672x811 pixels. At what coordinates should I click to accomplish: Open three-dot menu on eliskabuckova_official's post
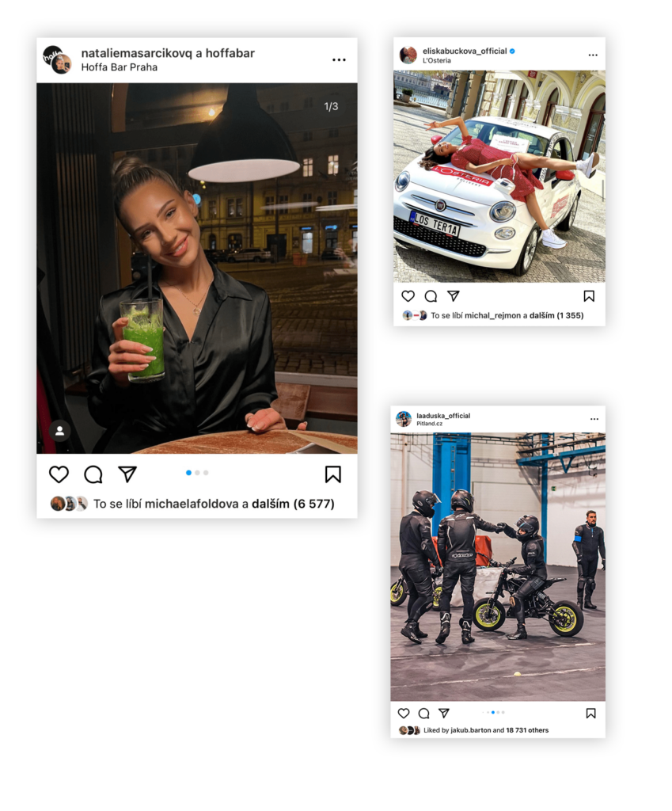pos(593,55)
